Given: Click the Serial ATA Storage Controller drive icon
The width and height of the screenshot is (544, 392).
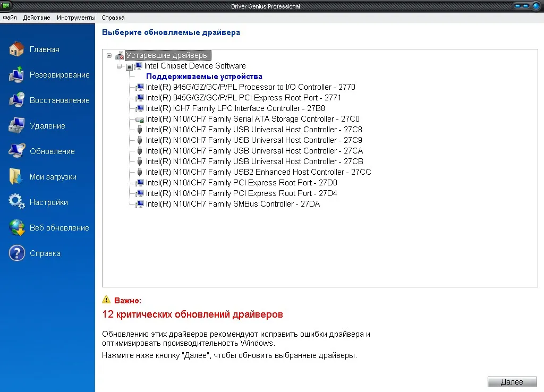Looking at the screenshot, I should [140, 120].
